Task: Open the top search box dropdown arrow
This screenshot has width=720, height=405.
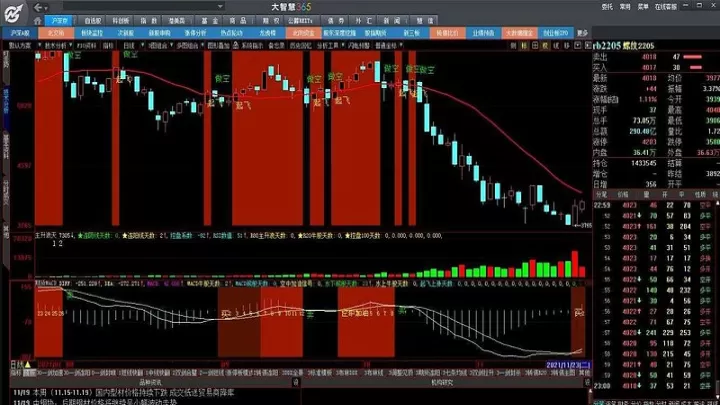Action: coord(220,6)
